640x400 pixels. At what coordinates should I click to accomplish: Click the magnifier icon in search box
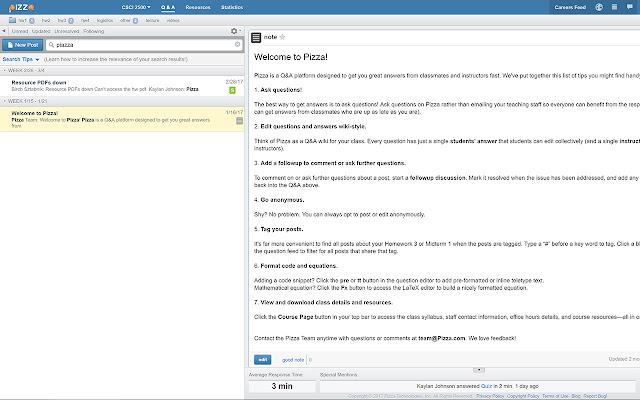pos(51,44)
